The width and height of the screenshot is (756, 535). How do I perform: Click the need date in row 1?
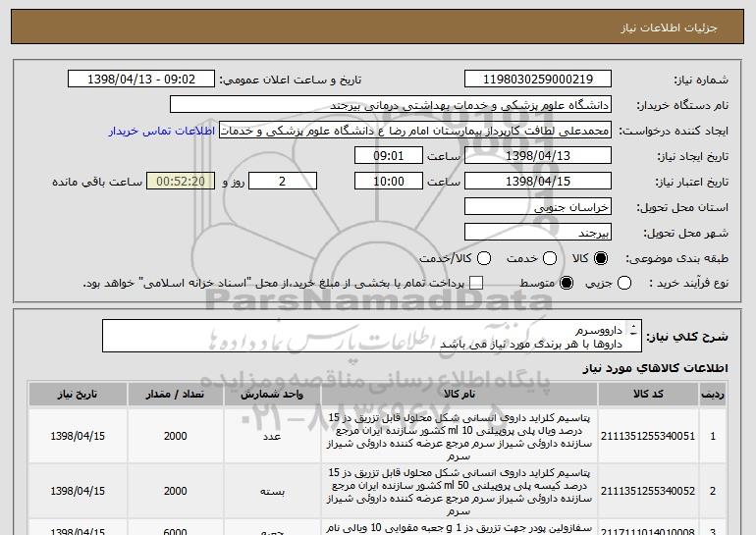78,436
